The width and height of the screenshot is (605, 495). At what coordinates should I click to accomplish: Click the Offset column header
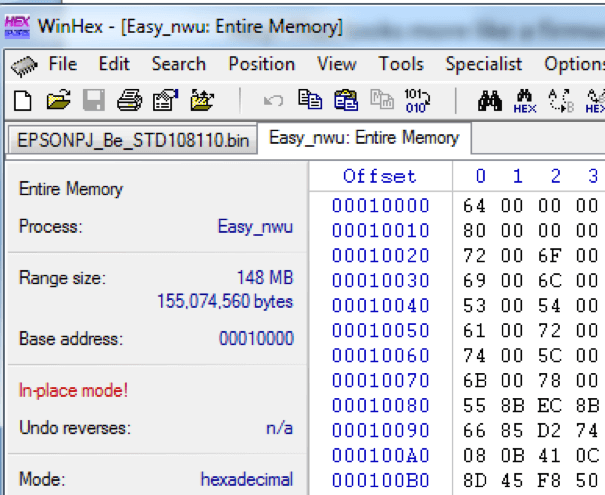[x=380, y=176]
